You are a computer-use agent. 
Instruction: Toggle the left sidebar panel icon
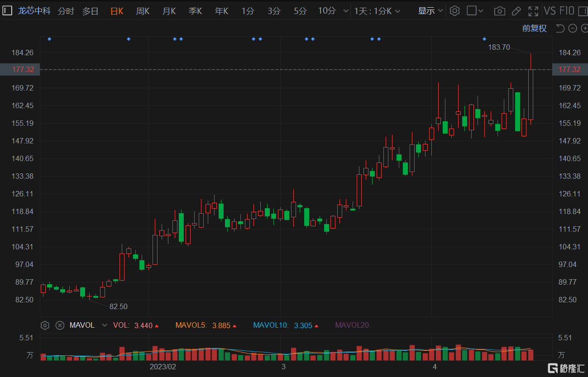point(7,11)
